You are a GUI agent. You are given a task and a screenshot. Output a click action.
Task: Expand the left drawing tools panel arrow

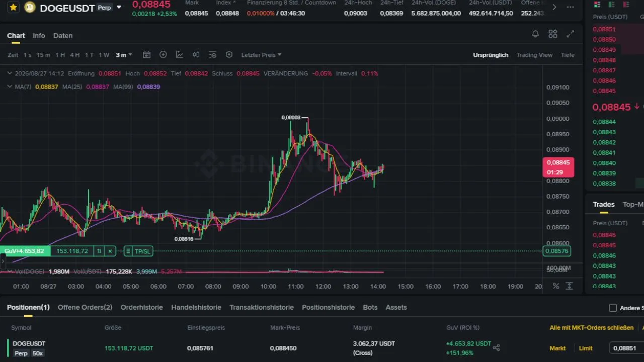pyautogui.click(x=2, y=261)
